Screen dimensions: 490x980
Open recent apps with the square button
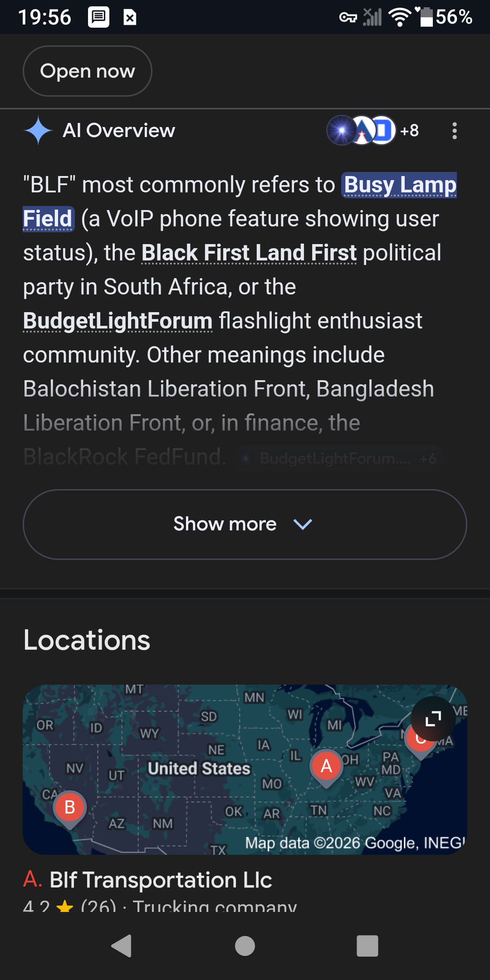tap(367, 946)
